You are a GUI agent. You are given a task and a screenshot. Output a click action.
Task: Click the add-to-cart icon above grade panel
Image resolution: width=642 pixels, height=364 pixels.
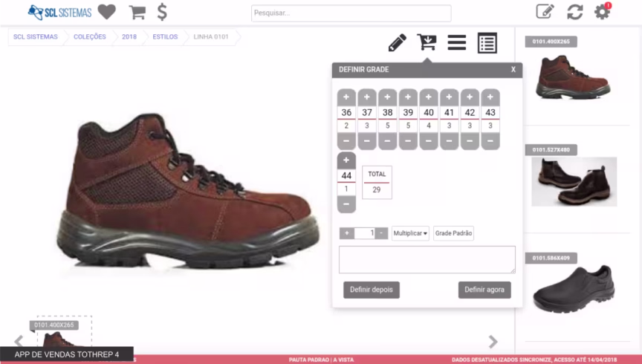coord(427,43)
